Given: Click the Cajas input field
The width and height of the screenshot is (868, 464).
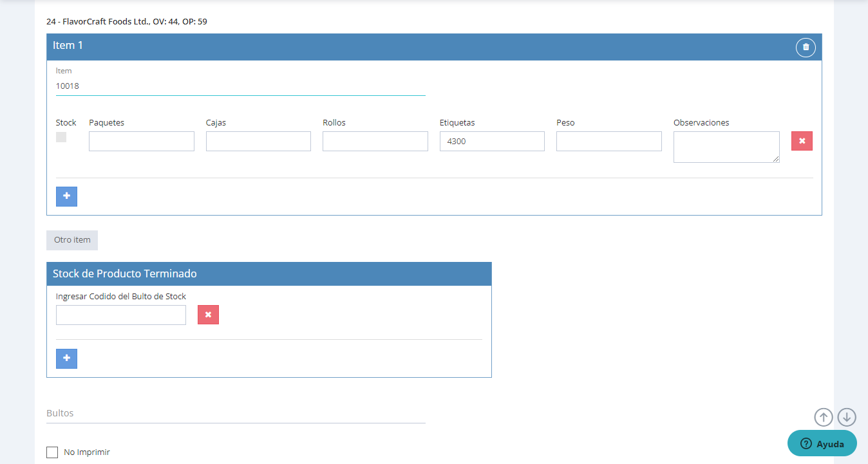Looking at the screenshot, I should (258, 142).
